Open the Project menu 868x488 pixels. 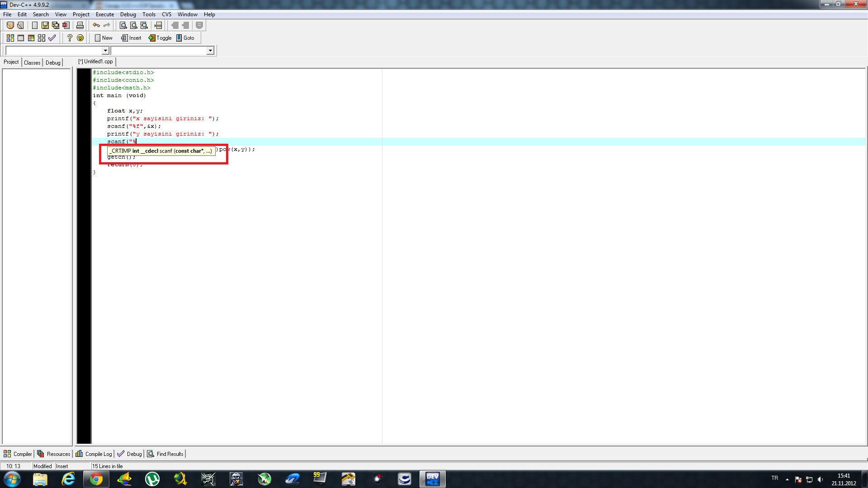[81, 14]
